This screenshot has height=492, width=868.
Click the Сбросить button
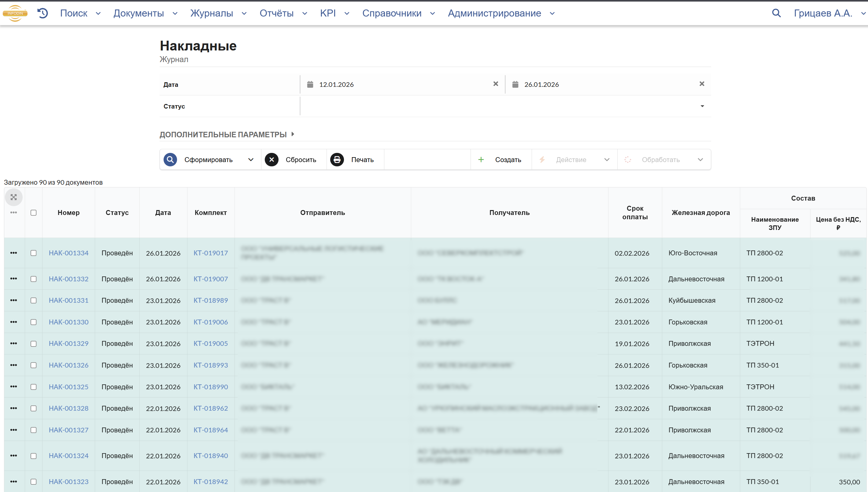294,160
